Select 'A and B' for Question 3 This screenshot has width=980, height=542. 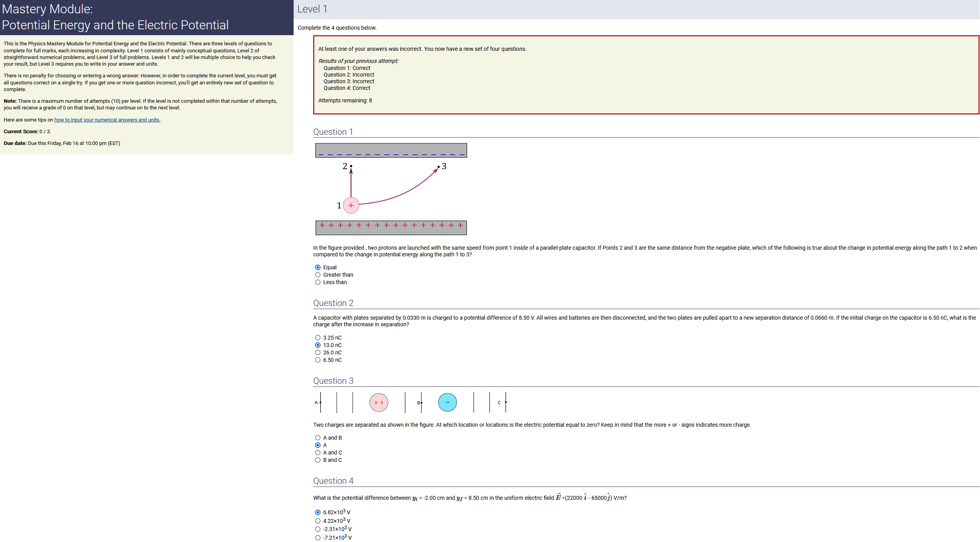coord(317,438)
